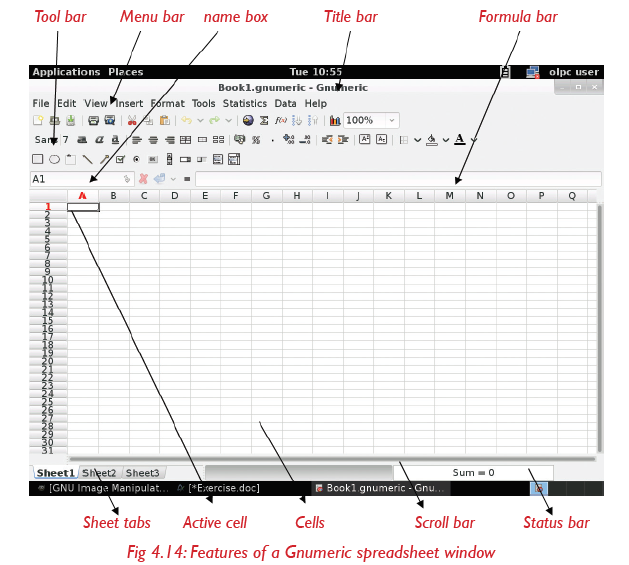Click the Accept entry icon beside the cancel X
This screenshot has width=629, height=565.
pos(160,179)
